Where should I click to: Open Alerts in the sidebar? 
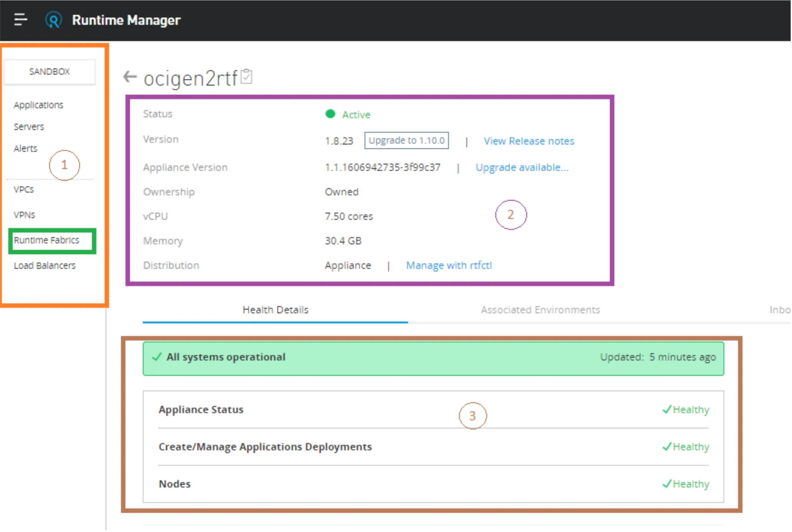pyautogui.click(x=25, y=149)
